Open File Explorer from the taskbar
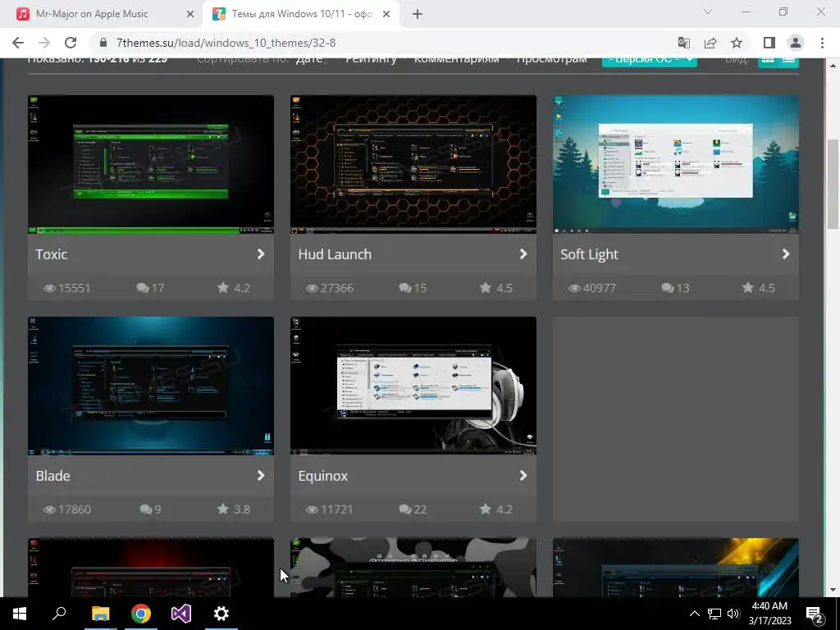840x630 pixels. click(100, 614)
